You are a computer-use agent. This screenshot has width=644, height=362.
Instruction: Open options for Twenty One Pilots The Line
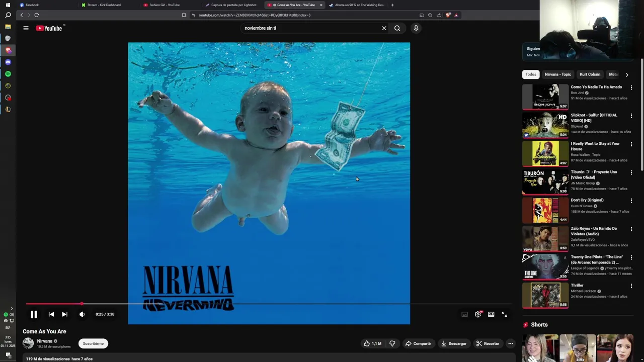pos(631,257)
